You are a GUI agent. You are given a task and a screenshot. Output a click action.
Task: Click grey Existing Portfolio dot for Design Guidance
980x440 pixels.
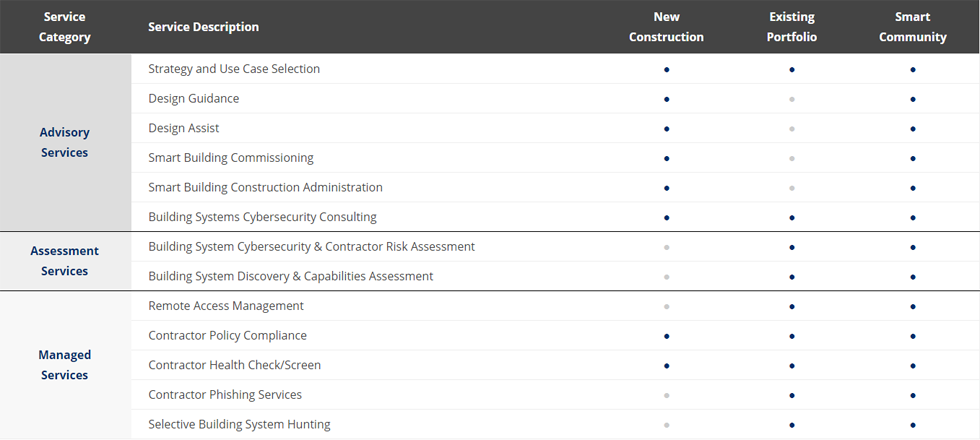tap(792, 99)
